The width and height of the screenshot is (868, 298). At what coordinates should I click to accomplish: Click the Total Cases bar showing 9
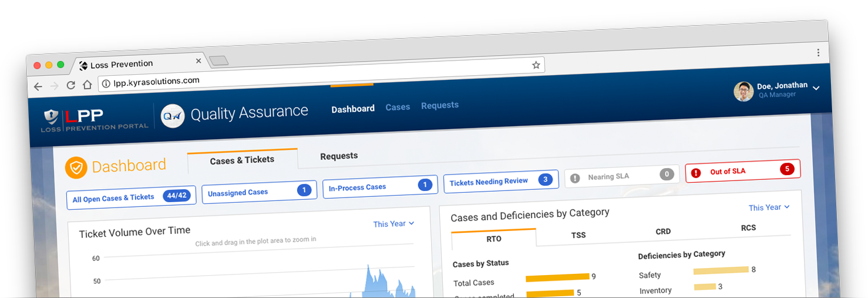557,277
